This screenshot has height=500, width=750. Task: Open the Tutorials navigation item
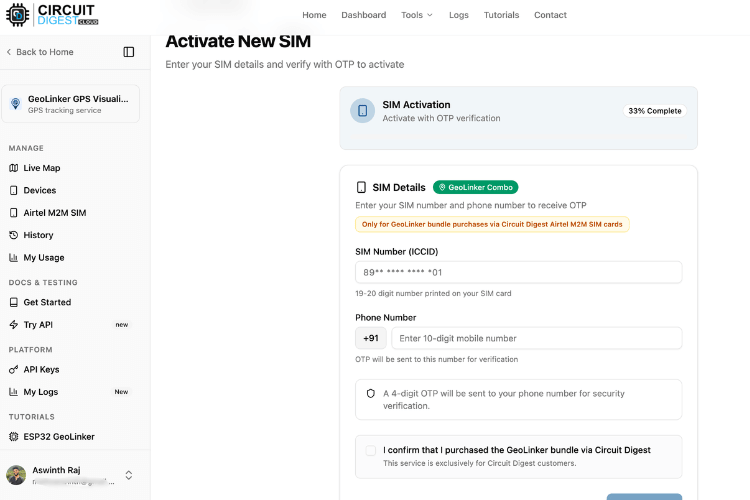pyautogui.click(x=501, y=15)
